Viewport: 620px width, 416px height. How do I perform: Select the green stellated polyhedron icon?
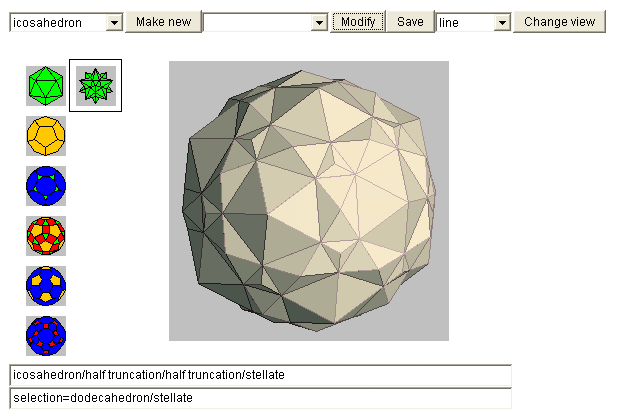pyautogui.click(x=96, y=86)
